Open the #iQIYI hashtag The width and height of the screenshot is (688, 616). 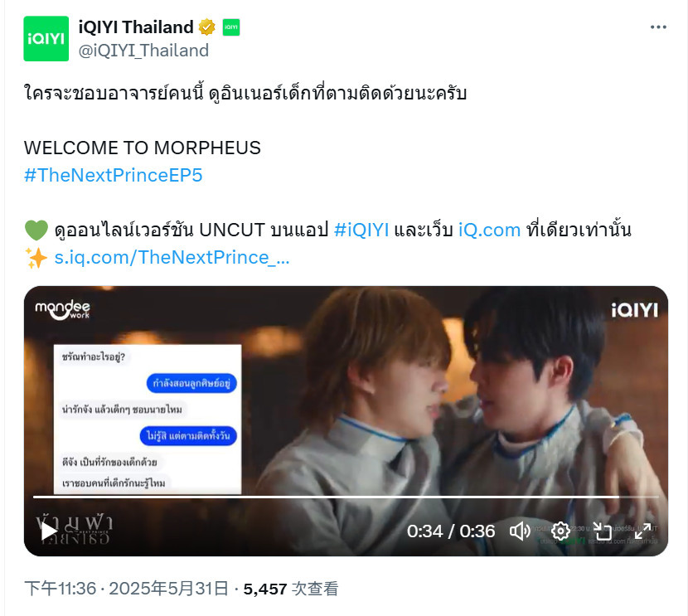click(361, 230)
